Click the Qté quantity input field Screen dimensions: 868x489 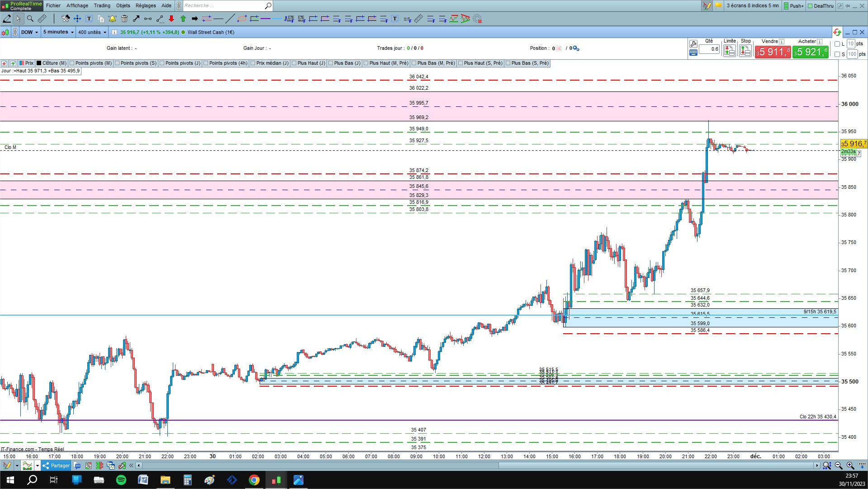[709, 49]
